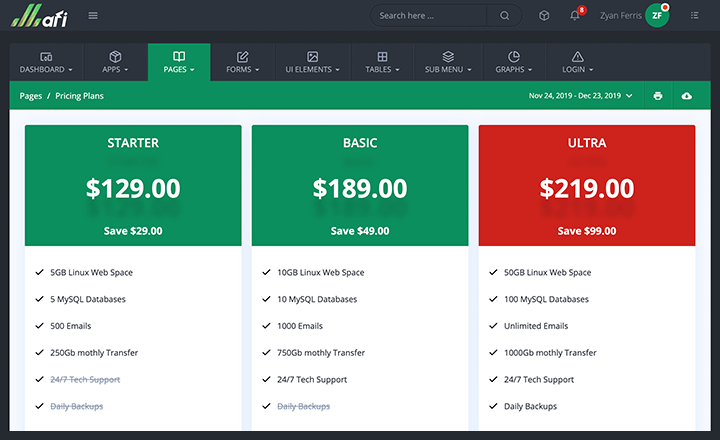
Task: Select the red Ultra plan header
Action: click(587, 185)
